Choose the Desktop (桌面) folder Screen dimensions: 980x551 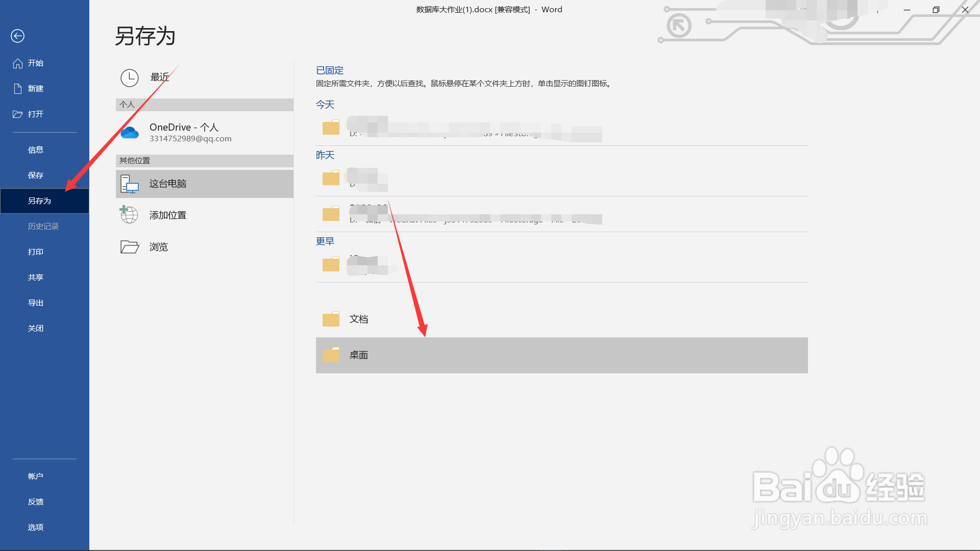click(x=359, y=355)
